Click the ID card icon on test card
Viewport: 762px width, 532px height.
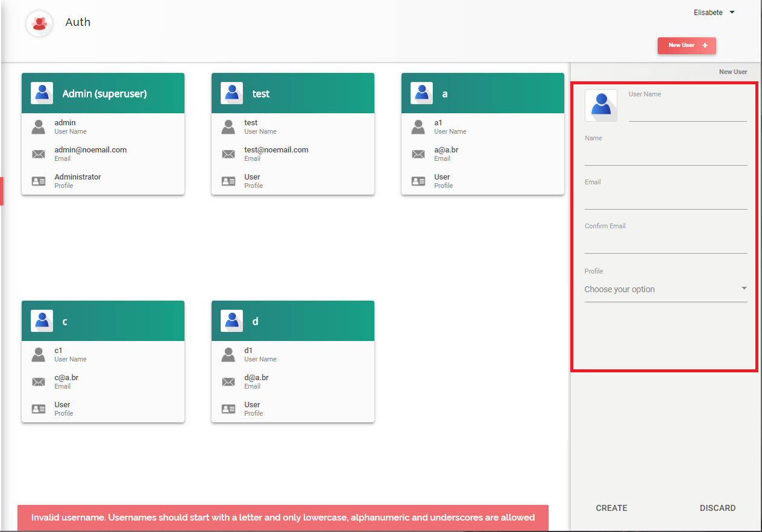coord(228,181)
